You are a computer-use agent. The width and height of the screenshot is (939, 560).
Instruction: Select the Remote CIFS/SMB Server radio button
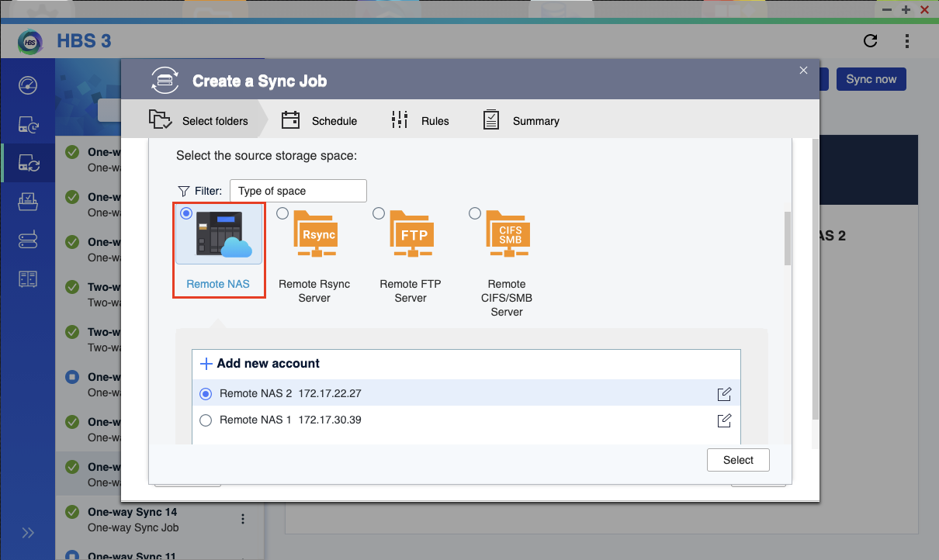pyautogui.click(x=475, y=213)
